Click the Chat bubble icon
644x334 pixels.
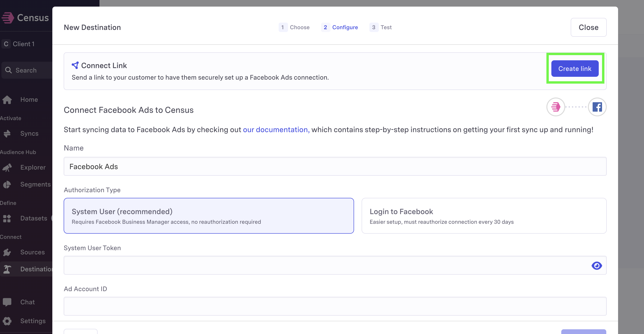[x=7, y=302]
